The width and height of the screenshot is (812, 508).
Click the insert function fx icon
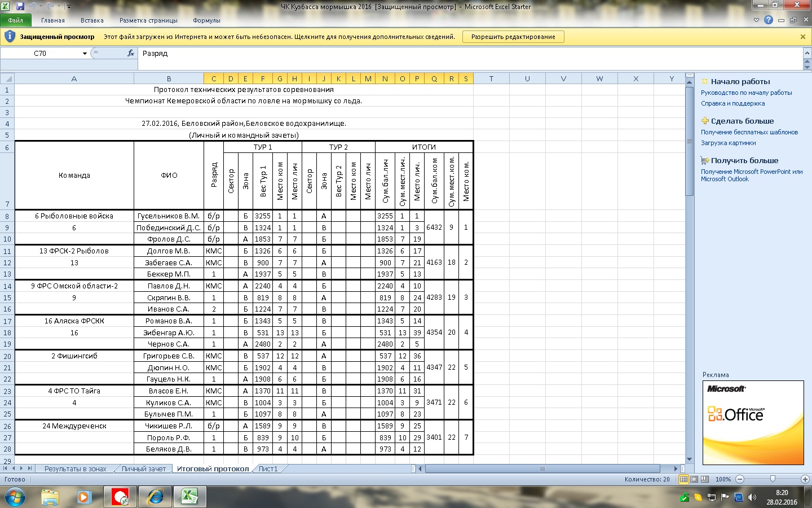(131, 53)
